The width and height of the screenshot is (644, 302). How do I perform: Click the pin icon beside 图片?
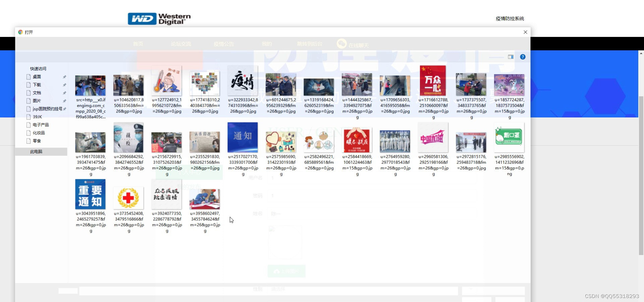pyautogui.click(x=64, y=101)
